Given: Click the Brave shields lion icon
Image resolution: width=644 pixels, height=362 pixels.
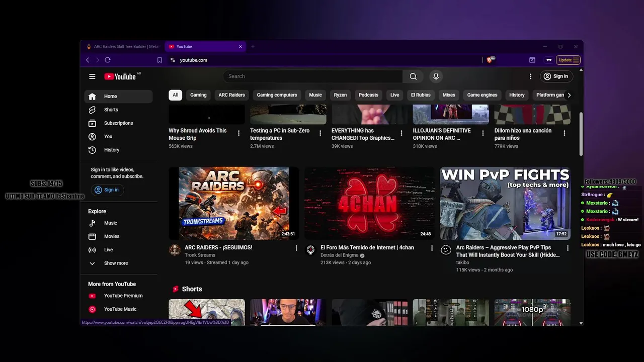Looking at the screenshot, I should [490, 60].
